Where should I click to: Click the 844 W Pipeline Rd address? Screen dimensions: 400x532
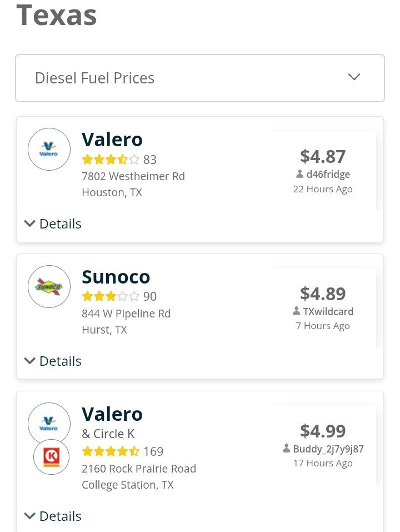point(126,314)
